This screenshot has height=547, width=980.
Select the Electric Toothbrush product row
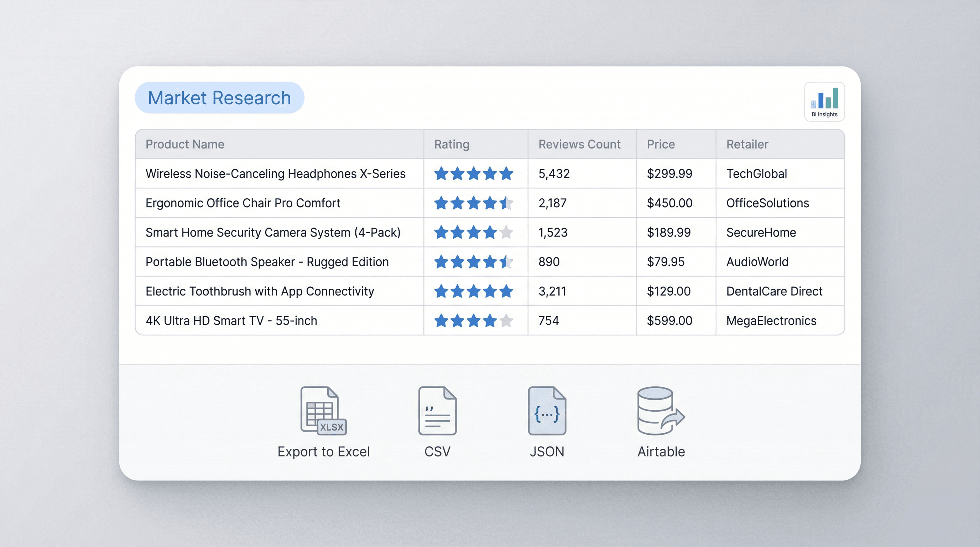(x=260, y=291)
